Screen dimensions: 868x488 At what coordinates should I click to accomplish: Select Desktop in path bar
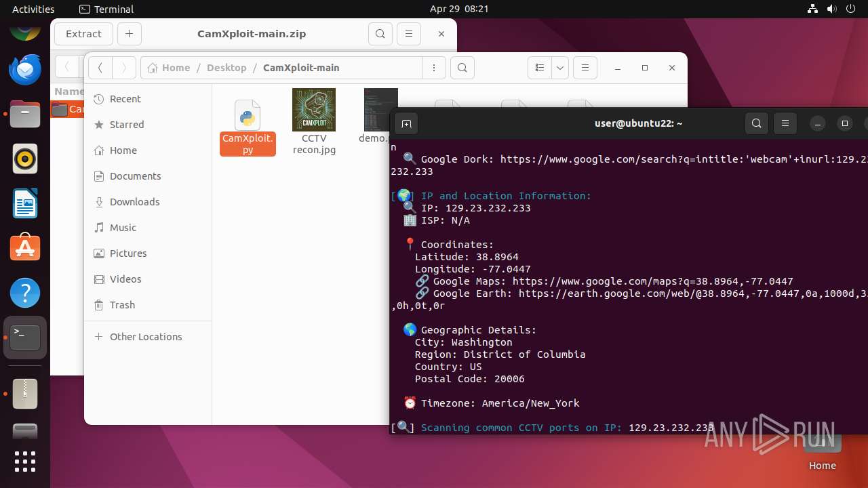coord(226,68)
